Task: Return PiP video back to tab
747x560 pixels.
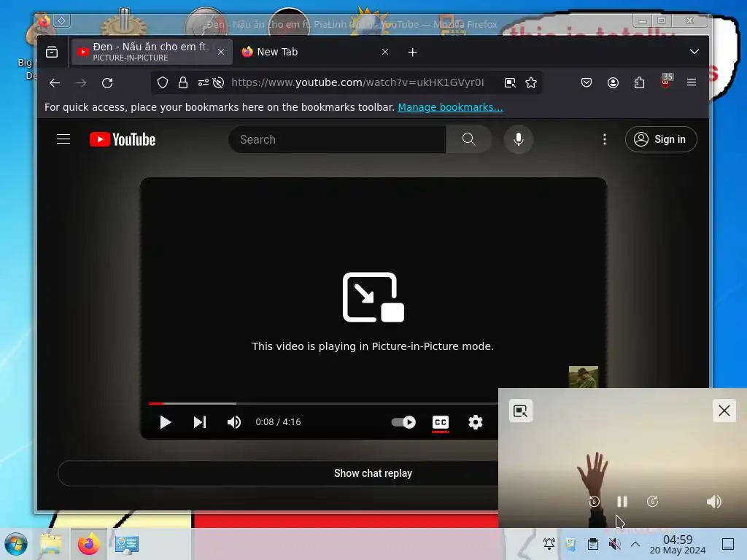Action: click(521, 411)
